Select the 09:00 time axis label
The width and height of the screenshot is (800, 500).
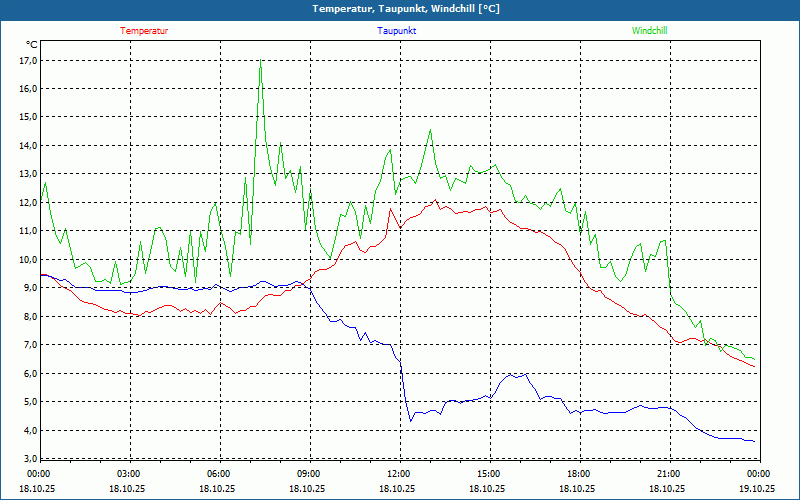[308, 474]
